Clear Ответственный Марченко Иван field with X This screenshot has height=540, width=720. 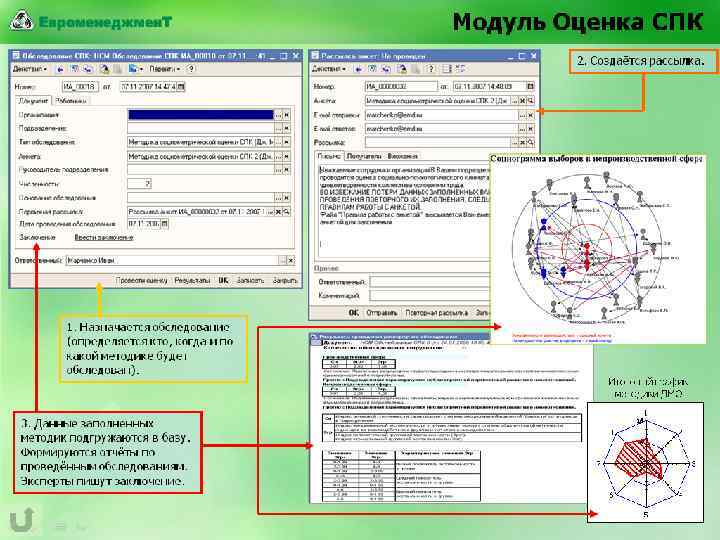click(x=291, y=260)
